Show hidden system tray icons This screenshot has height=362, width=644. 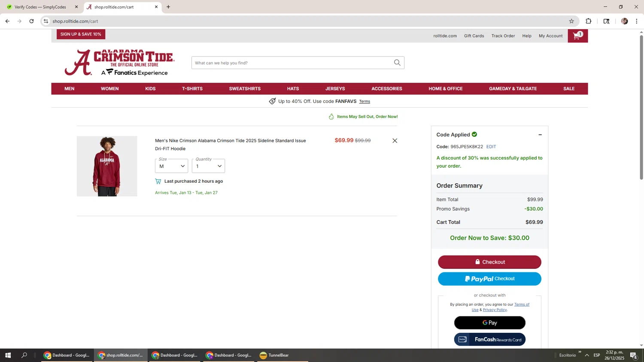pos(587,355)
